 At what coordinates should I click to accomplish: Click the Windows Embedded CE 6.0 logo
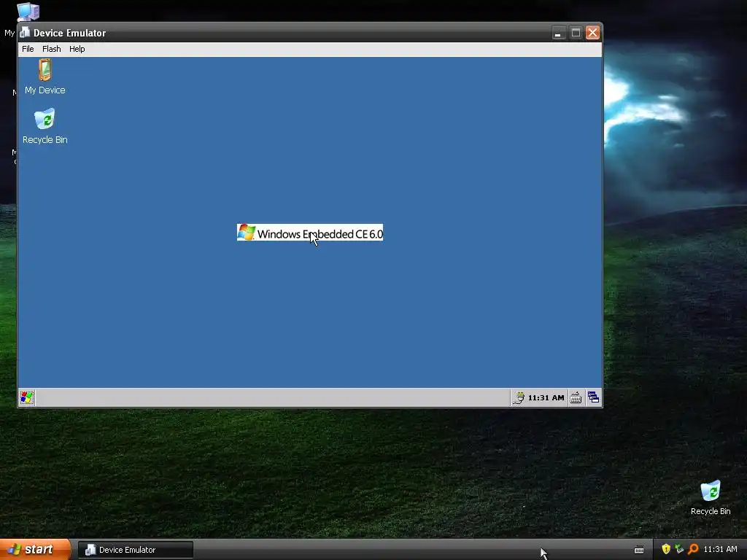click(309, 233)
